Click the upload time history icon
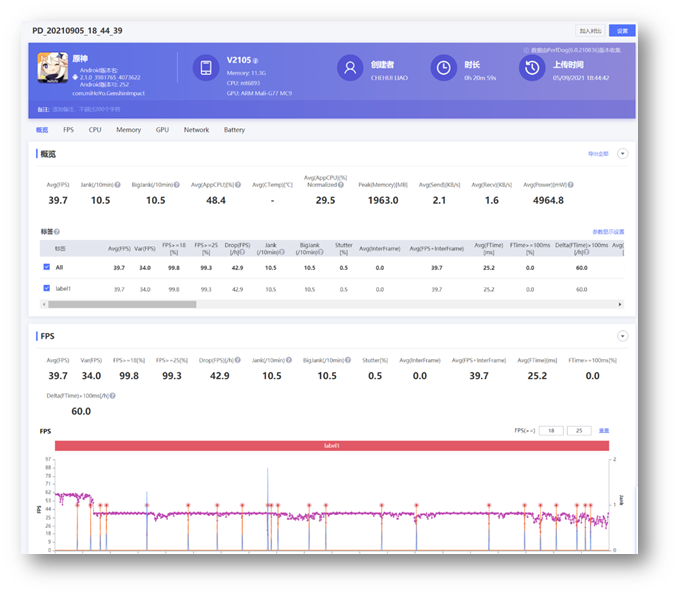This screenshot has height=596, width=680. (532, 68)
